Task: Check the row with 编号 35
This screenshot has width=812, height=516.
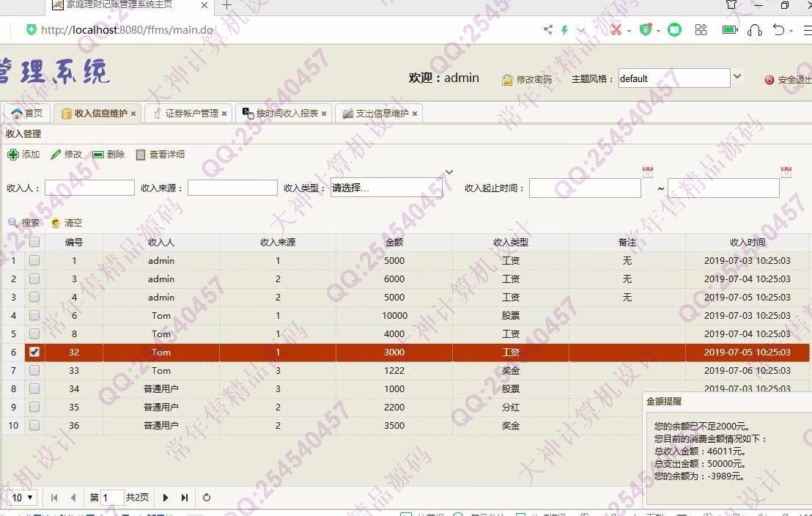Action: 34,408
